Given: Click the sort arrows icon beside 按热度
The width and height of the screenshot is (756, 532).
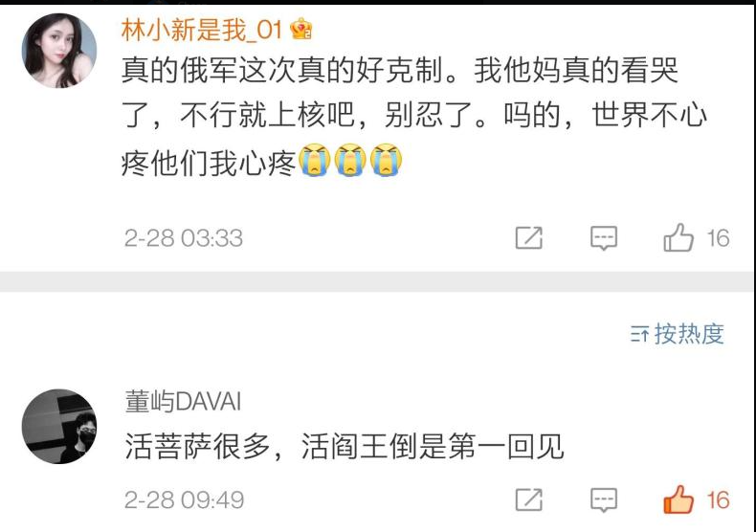Looking at the screenshot, I should [639, 334].
